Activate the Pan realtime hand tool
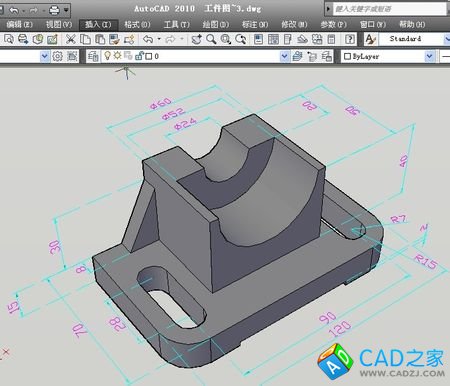 point(196,39)
